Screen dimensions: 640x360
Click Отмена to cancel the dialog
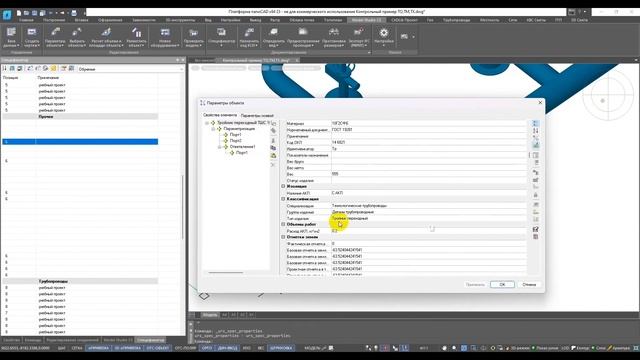click(529, 284)
